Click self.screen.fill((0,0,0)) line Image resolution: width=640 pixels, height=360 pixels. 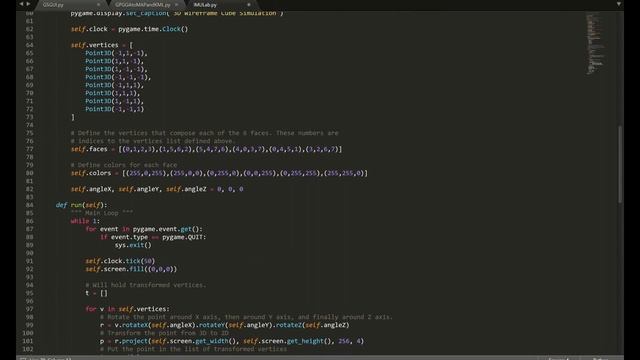tap(131, 269)
